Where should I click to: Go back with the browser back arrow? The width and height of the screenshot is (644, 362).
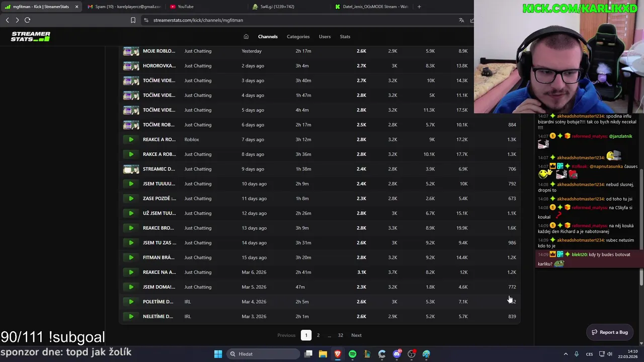pos(7,20)
